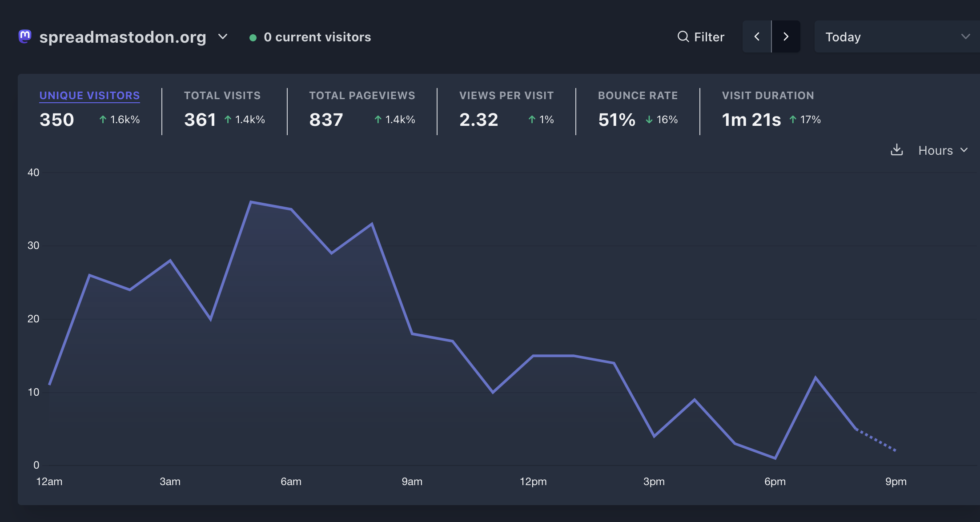Click the 3pm x-axis label
The image size is (980, 522).
654,482
